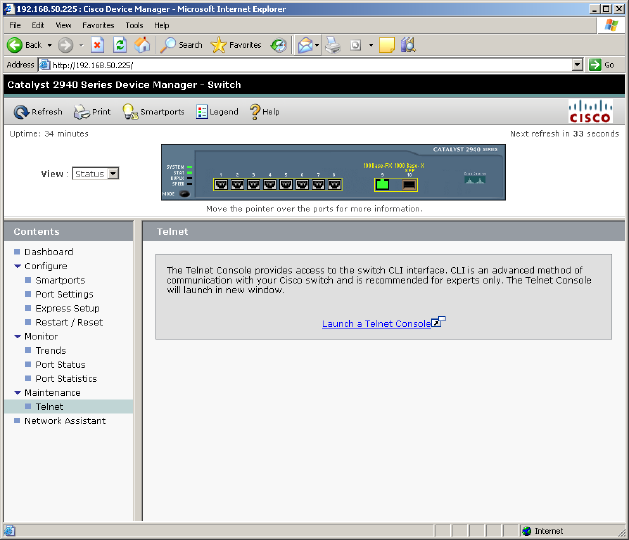
Task: Open Port Status page
Action: 60,365
